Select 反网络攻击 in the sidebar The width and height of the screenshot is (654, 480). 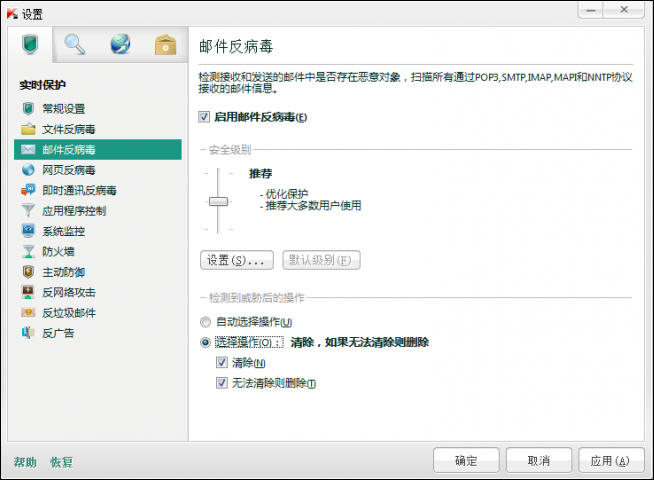point(98,293)
